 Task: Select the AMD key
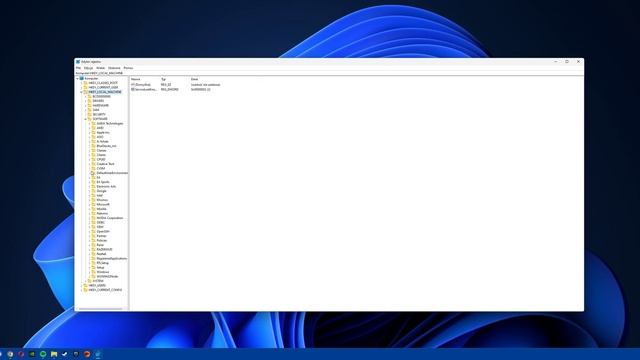100,128
